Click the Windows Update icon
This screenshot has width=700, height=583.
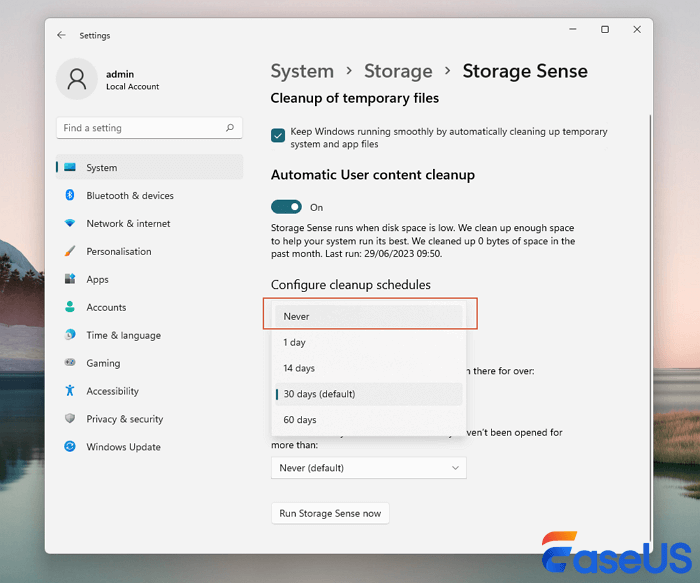coord(70,447)
